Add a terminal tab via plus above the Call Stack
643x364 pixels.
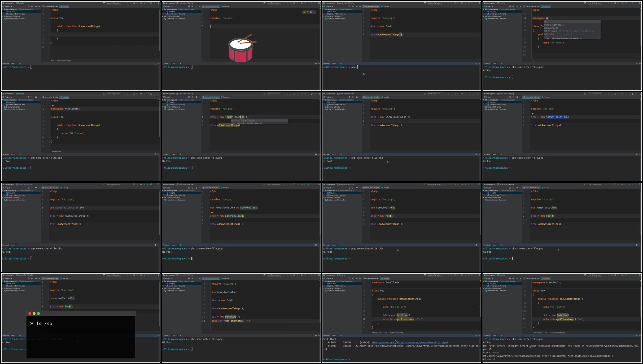pos(341,336)
